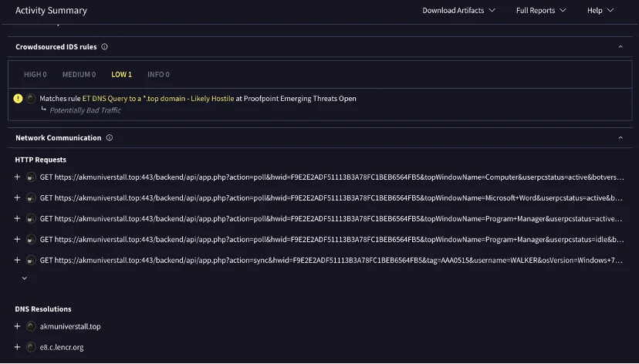
Task: Open ET DNS Query to .top domain rule link
Action: tap(158, 99)
